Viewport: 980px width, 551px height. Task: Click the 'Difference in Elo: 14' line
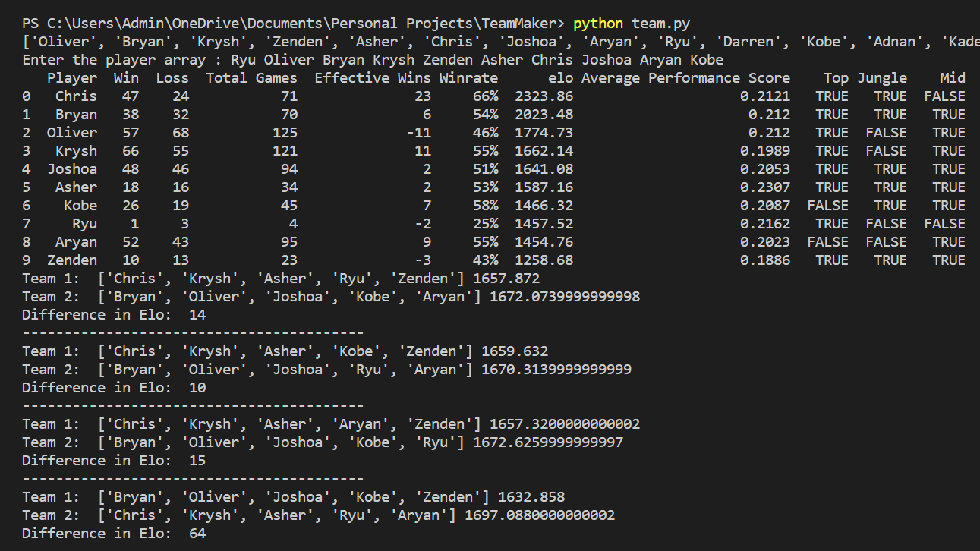tap(114, 315)
